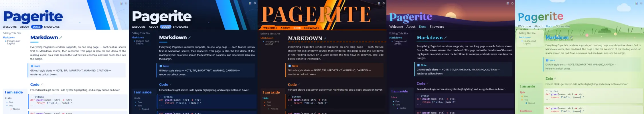Click Note info icon in green meadow panel

pos(547,60)
